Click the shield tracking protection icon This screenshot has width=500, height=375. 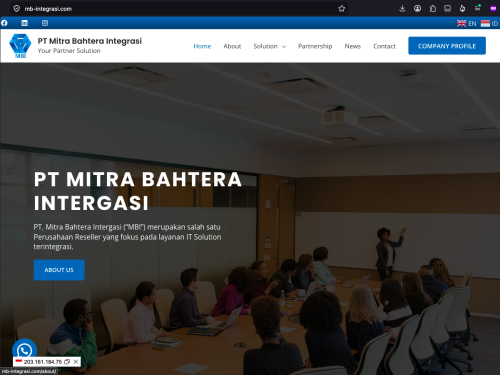click(17, 9)
